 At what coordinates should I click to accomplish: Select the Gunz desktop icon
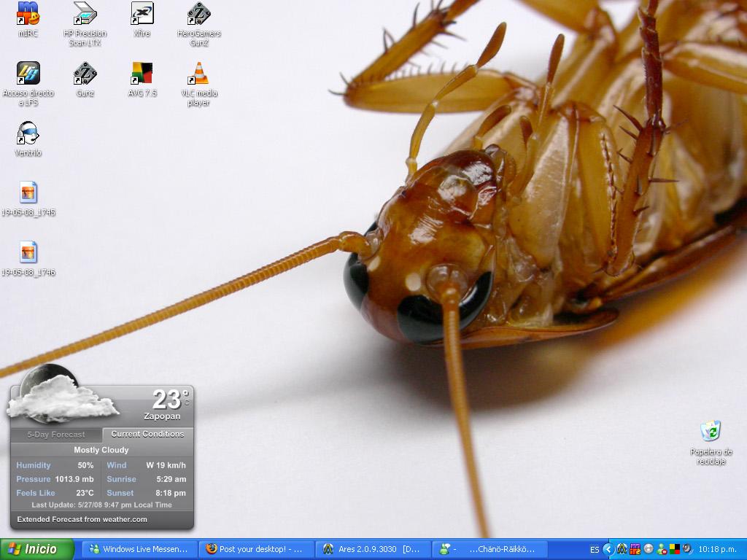(85, 74)
